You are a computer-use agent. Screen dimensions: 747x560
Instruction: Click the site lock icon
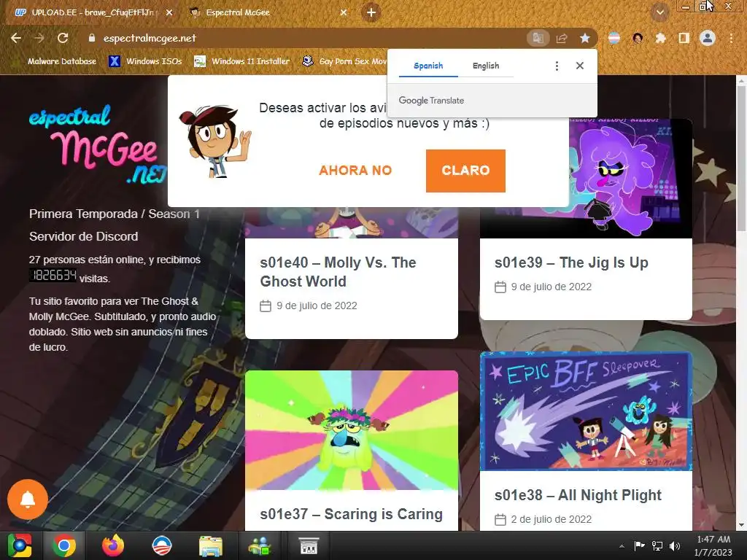coord(92,38)
